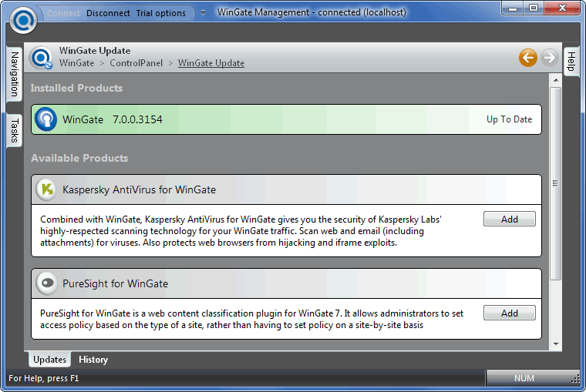Click Disconnect in the toolbar
The image size is (586, 392).
point(108,13)
